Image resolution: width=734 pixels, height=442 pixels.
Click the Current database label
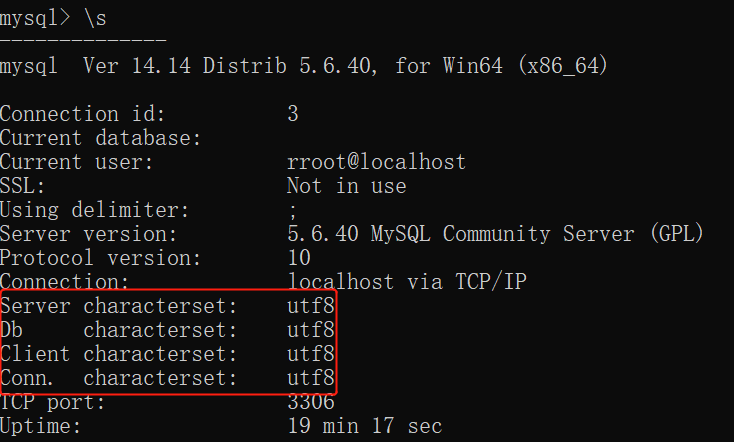tap(101, 138)
